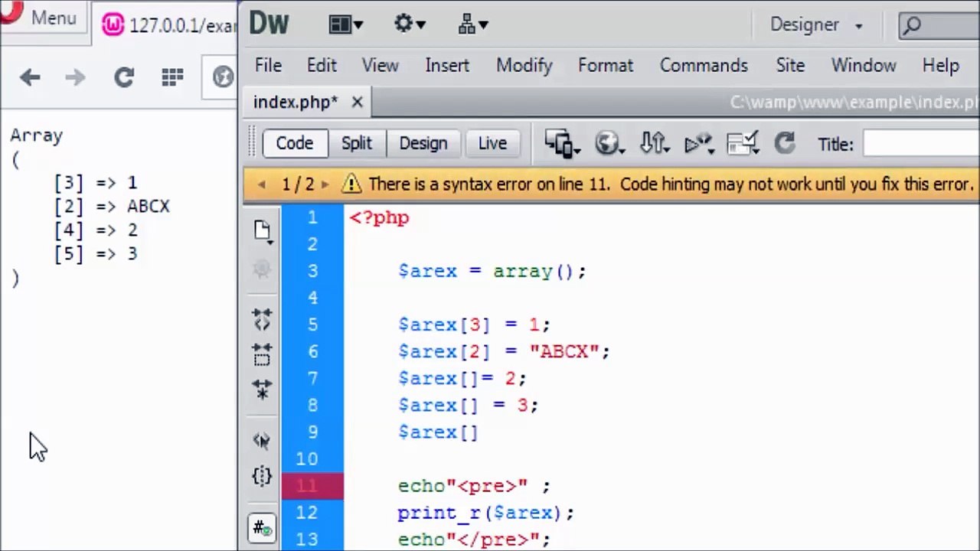Click the [5] => 3 output line
The image size is (980, 551).
[96, 254]
